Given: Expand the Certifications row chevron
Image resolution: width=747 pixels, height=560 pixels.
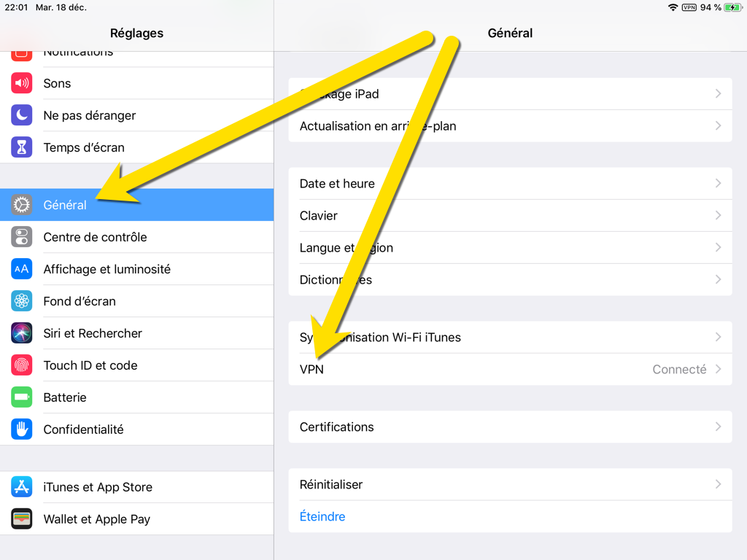Looking at the screenshot, I should [718, 427].
